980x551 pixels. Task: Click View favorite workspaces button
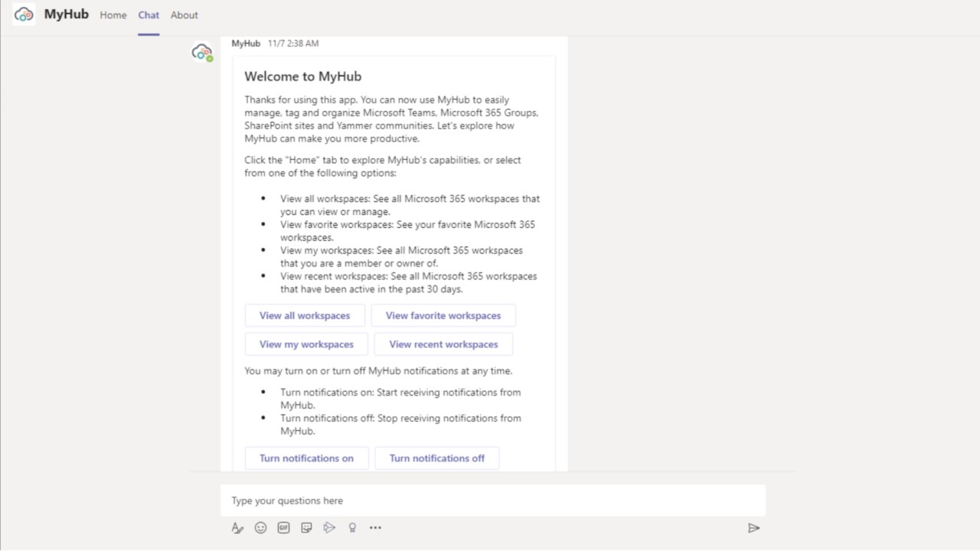pos(443,315)
